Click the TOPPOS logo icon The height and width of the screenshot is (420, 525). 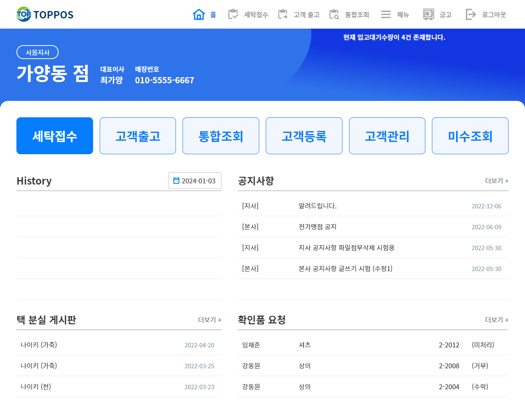click(x=24, y=14)
